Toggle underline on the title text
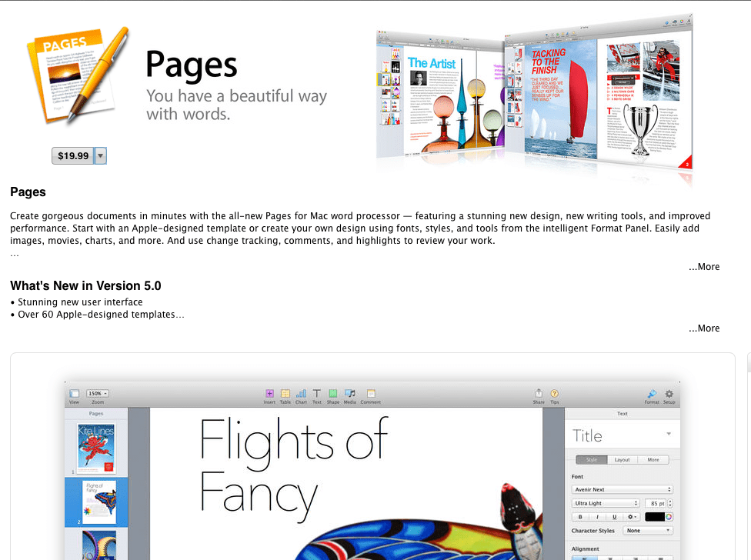751x560 pixels. click(x=615, y=516)
